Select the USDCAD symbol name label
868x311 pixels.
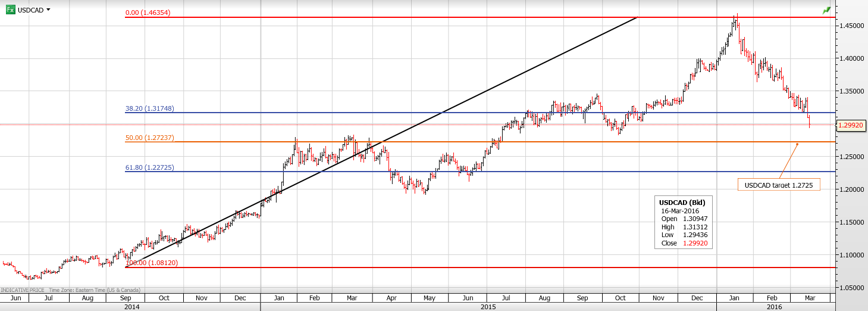[x=30, y=10]
